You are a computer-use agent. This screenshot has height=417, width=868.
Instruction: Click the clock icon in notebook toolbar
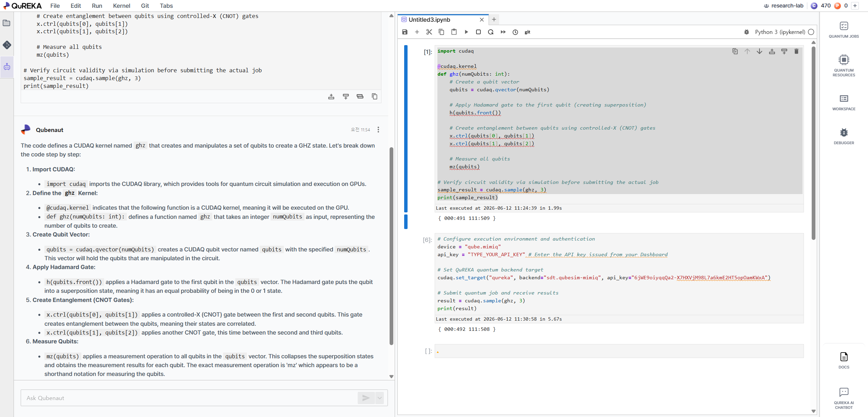(x=515, y=32)
